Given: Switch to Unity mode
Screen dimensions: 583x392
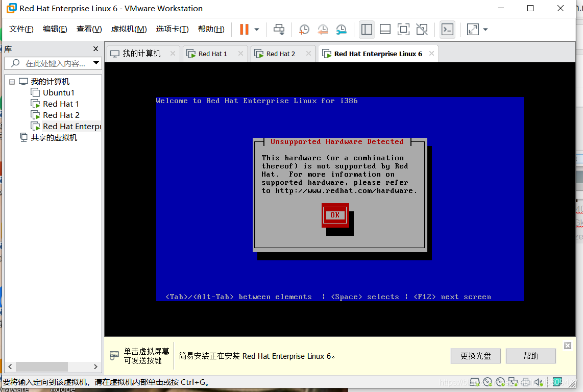Looking at the screenshot, I should 422,30.
